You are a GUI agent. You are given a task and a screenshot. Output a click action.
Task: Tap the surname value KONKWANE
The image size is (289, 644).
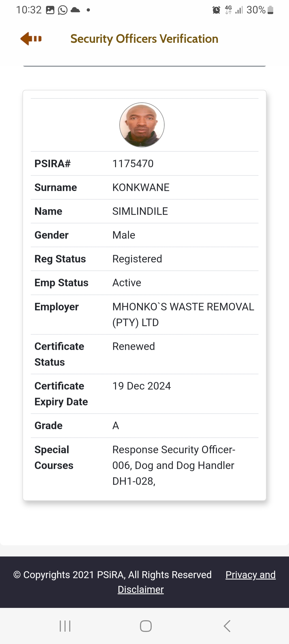point(141,187)
